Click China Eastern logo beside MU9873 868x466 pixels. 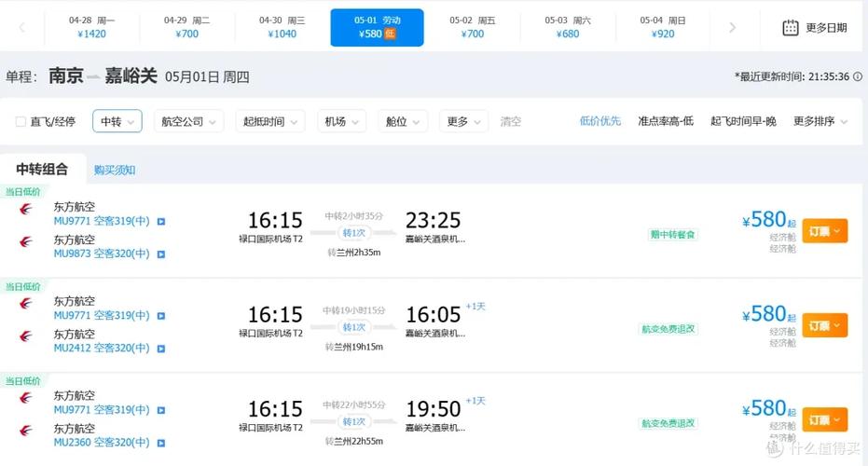click(x=25, y=242)
